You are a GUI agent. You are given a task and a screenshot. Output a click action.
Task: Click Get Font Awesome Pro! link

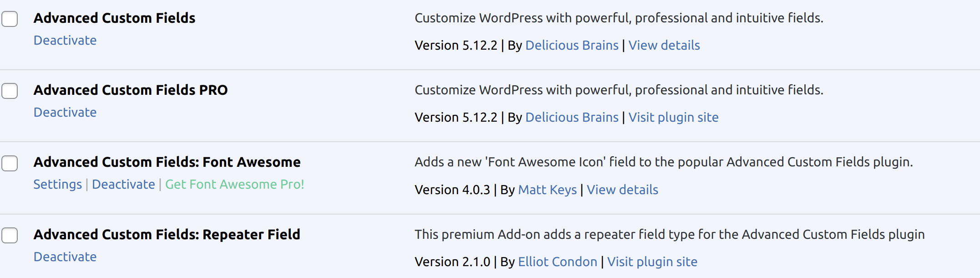[x=234, y=184]
